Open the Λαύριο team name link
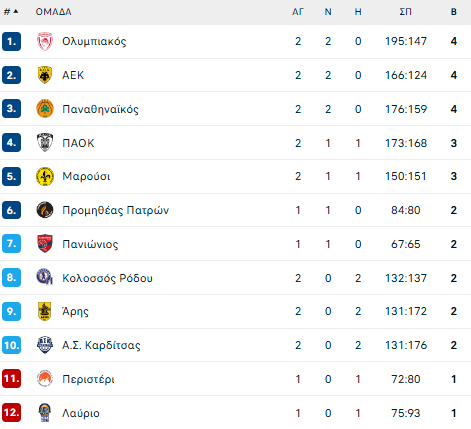This screenshot has width=471, height=429. click(81, 413)
